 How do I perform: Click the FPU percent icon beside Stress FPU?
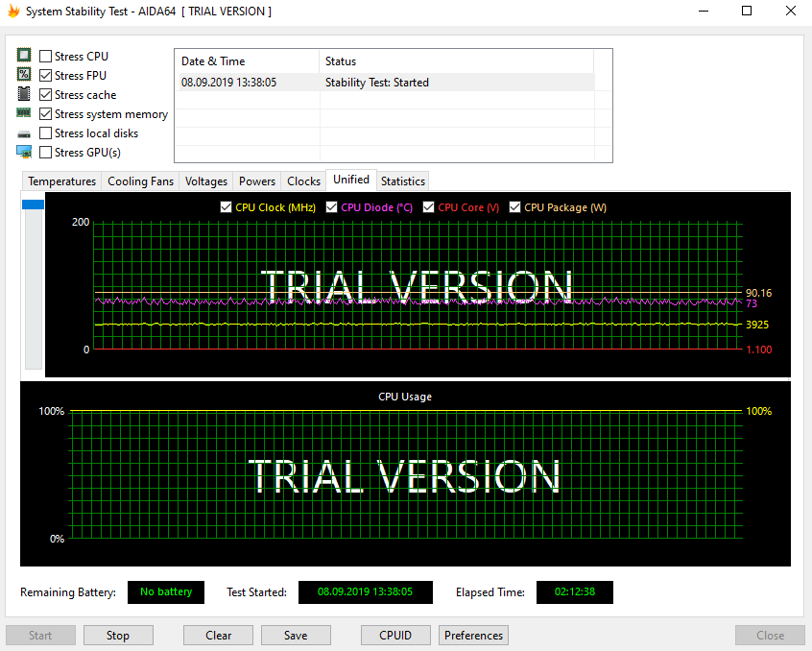click(x=24, y=74)
